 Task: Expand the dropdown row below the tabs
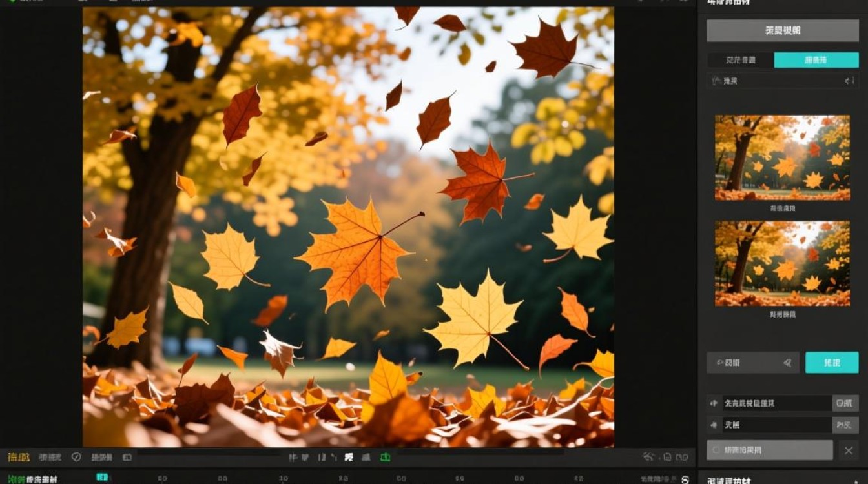coord(782,81)
